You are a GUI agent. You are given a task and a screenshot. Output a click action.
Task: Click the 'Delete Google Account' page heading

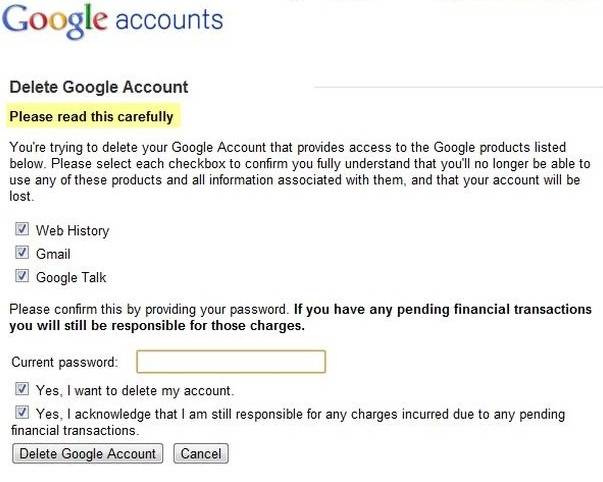tap(98, 88)
